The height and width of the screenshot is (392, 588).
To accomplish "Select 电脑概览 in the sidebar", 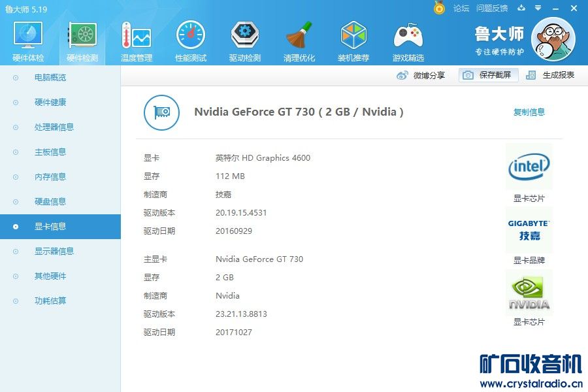I will click(x=50, y=78).
